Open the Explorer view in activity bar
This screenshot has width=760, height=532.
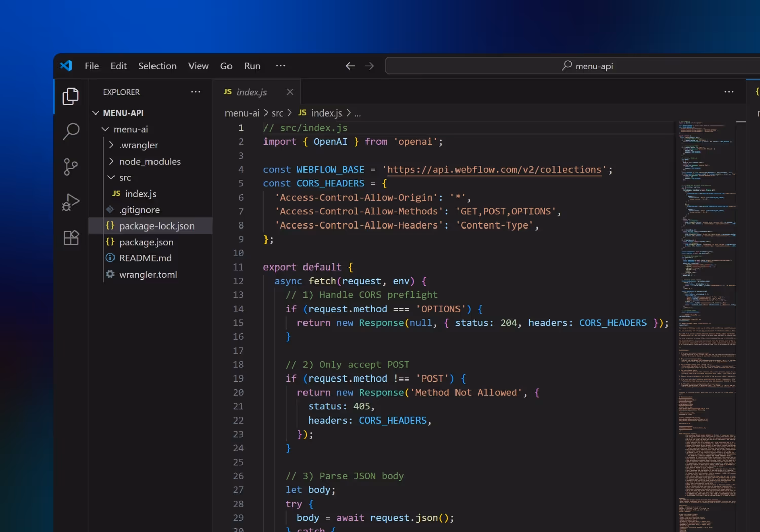[70, 96]
